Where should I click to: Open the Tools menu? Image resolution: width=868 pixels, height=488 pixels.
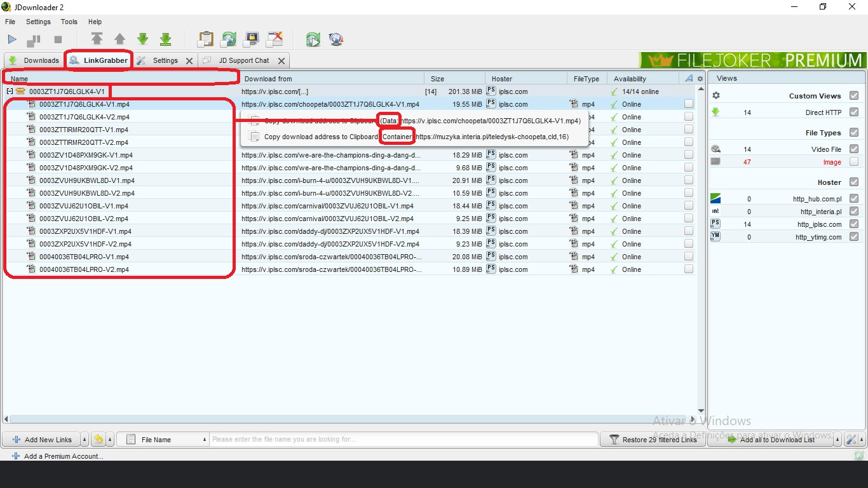point(69,22)
